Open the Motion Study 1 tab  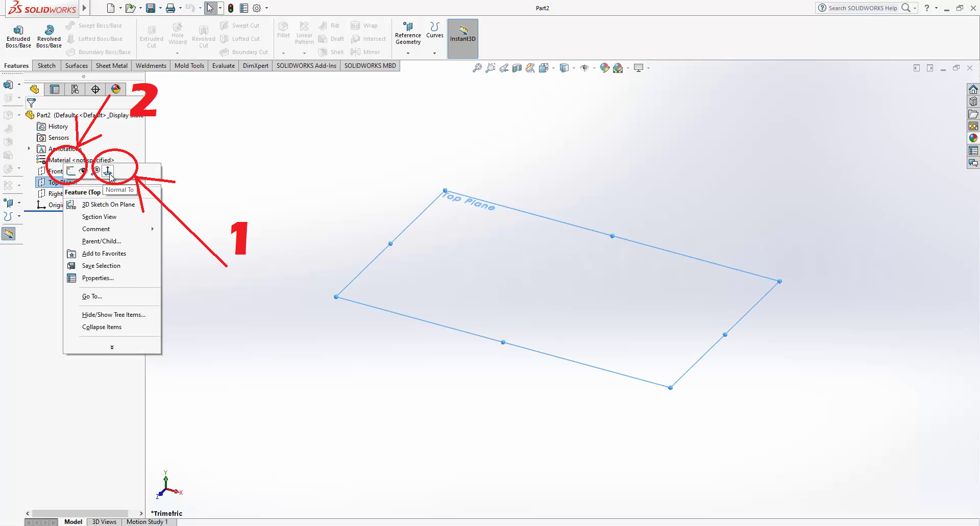point(147,521)
